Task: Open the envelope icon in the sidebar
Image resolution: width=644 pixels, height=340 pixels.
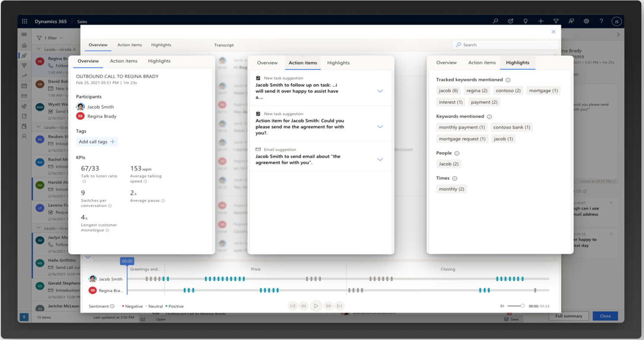Action: 24,96
